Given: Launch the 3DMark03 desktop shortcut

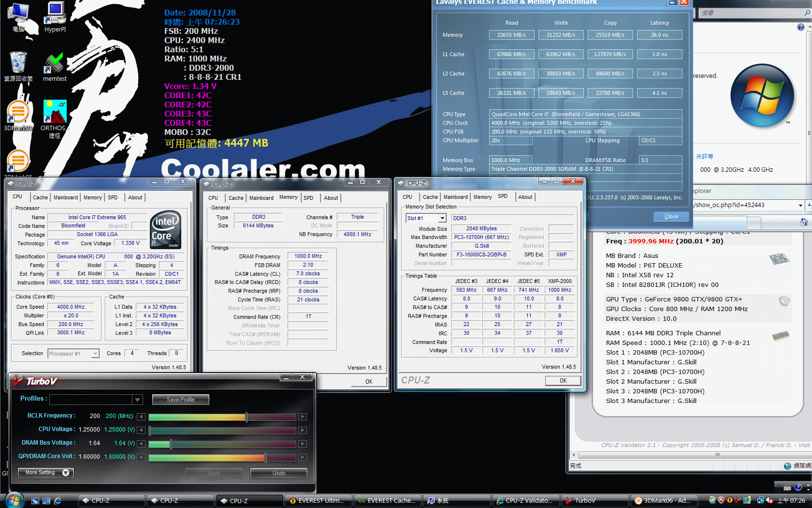Looking at the screenshot, I should click(x=18, y=116).
